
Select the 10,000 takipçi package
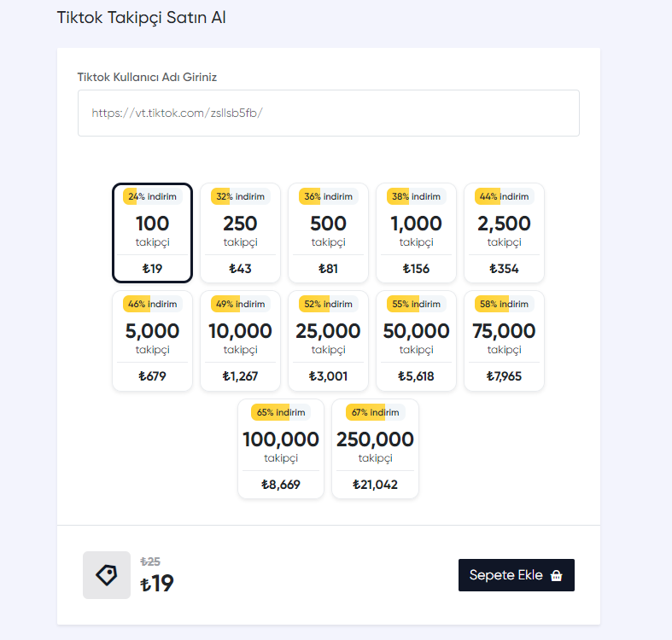240,341
